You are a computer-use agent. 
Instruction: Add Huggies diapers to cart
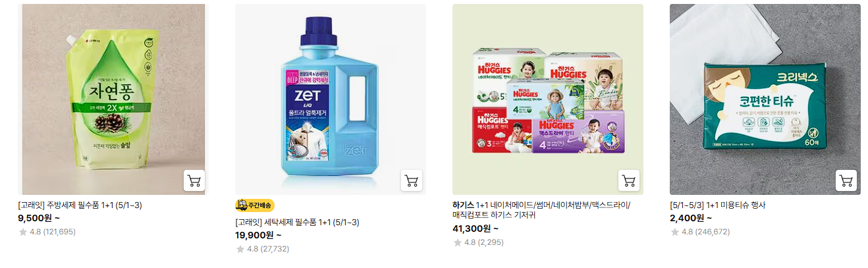(x=629, y=180)
